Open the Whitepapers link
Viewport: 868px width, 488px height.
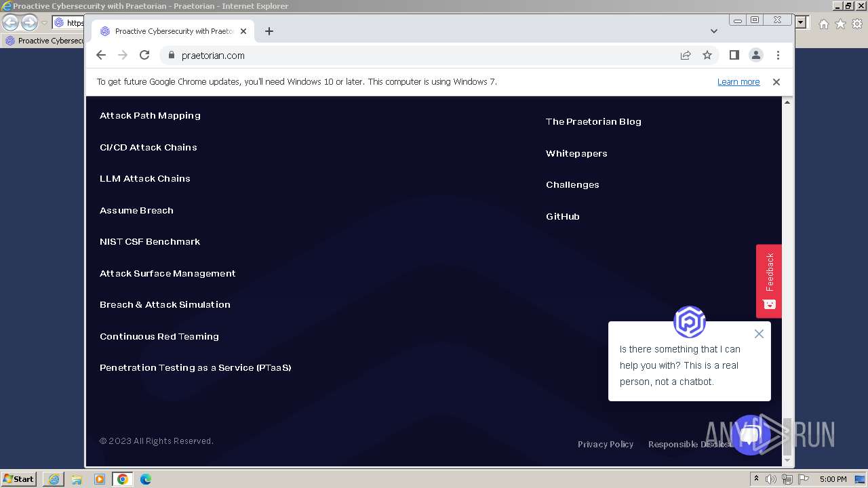576,153
